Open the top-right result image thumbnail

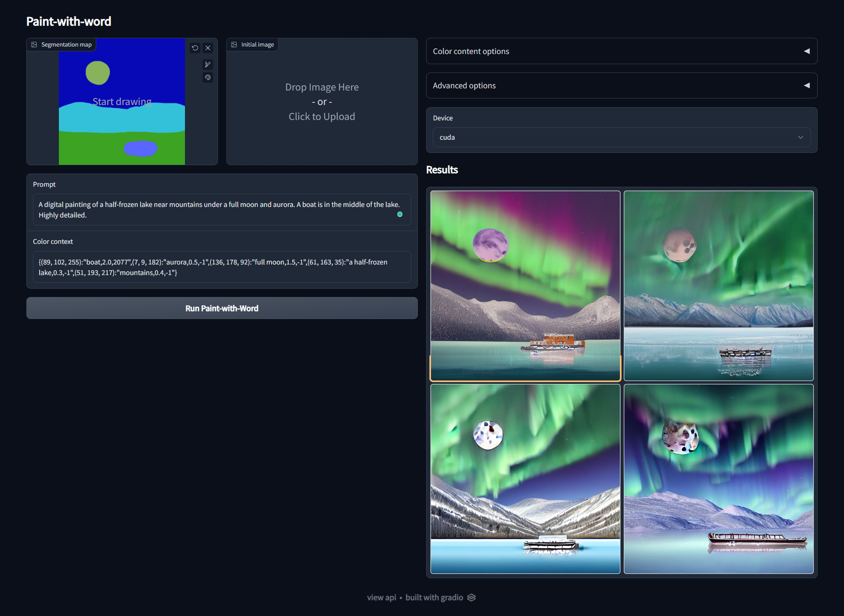coord(718,286)
